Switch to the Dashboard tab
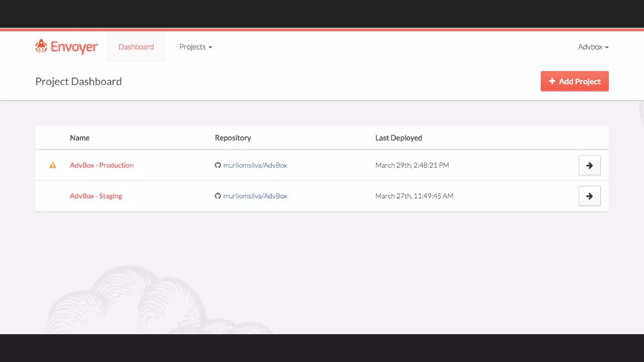This screenshot has width=644, height=362. 136,47
